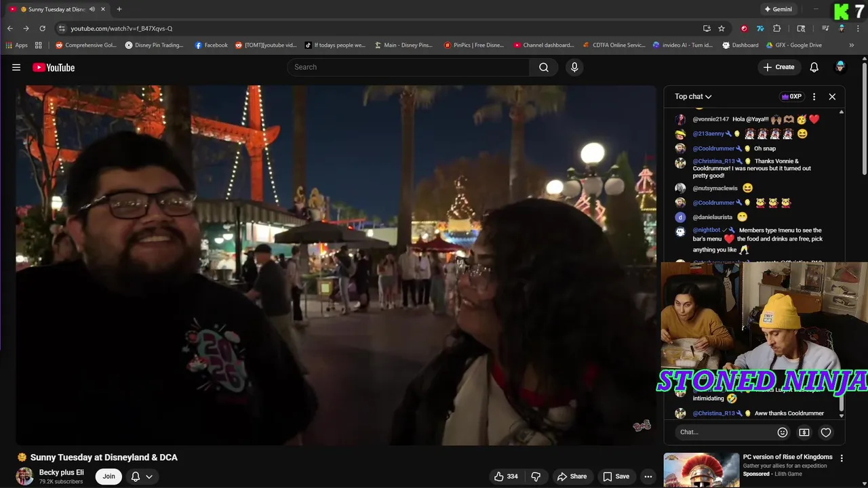This screenshot has height=488, width=868.
Task: Open Super Chat purchase icon
Action: 804,432
